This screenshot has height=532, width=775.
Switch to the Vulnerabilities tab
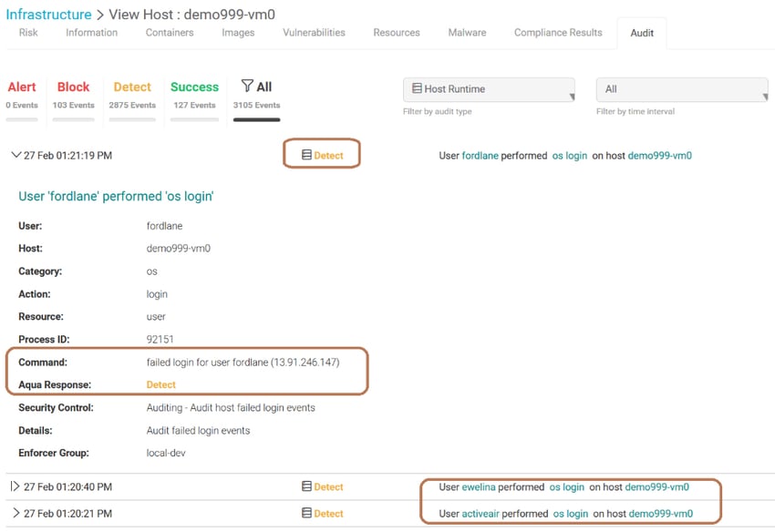[314, 33]
